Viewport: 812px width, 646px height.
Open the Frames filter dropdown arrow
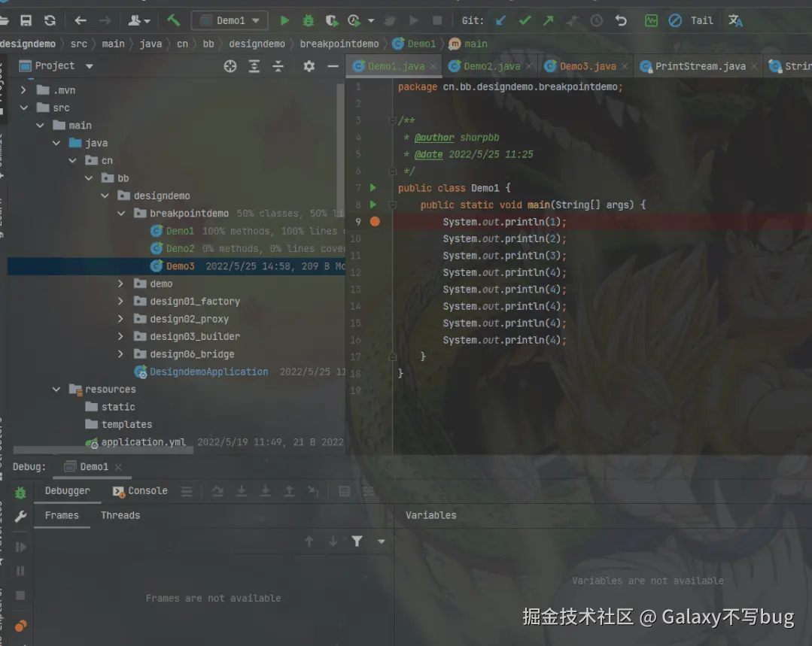tap(381, 542)
